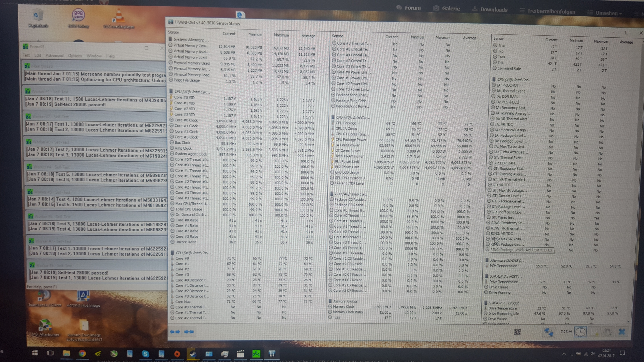This screenshot has width=644, height=362.
Task: Click the shrink sensor columns arrows button
Action: (189, 332)
